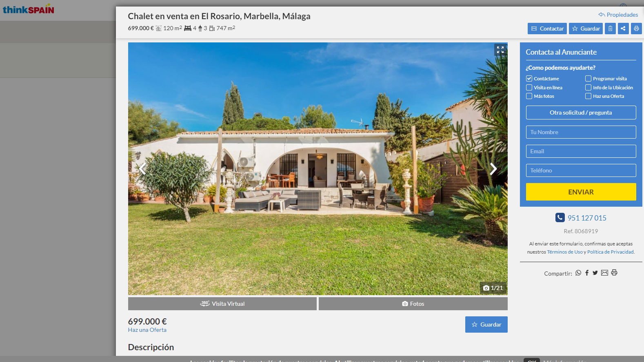
Task: Click the print icon in header
Action: [636, 29]
